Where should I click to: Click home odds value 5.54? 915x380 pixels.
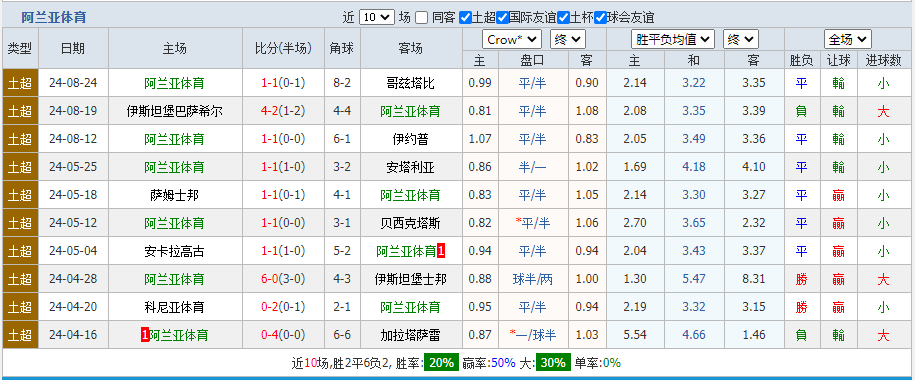(635, 335)
